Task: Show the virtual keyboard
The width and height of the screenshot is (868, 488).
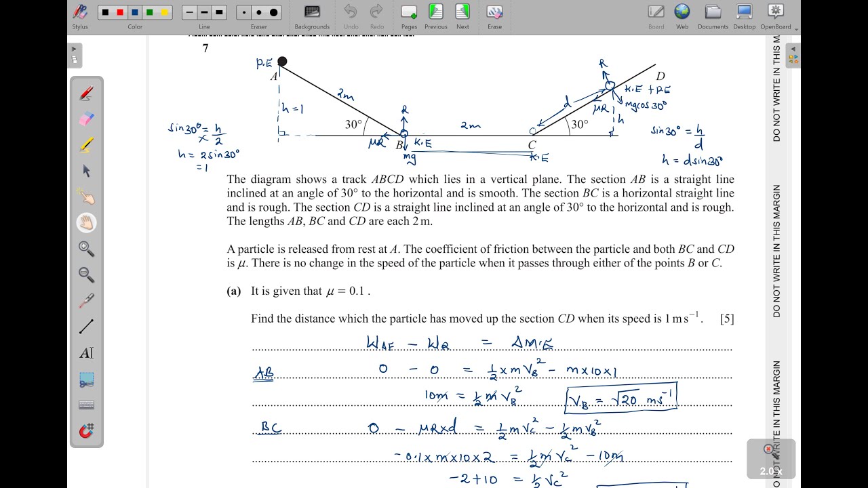Action: point(86,405)
